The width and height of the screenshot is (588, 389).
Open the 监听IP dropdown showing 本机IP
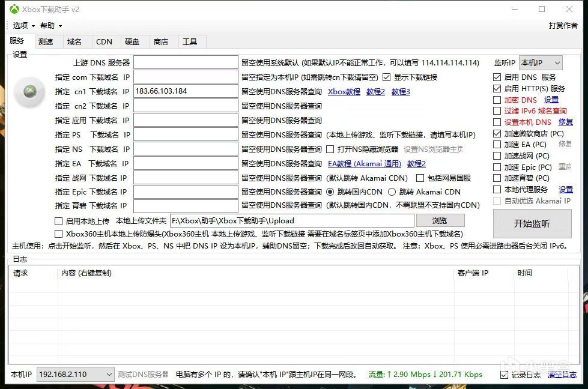point(541,62)
